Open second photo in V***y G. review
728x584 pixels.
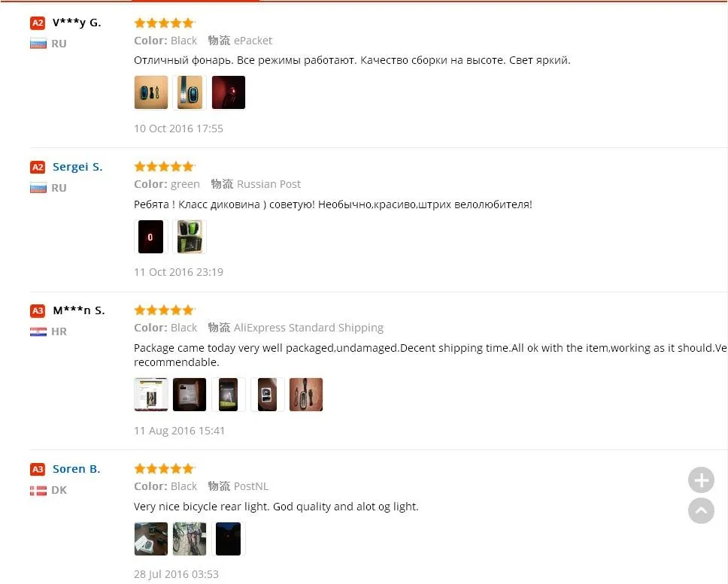[190, 92]
